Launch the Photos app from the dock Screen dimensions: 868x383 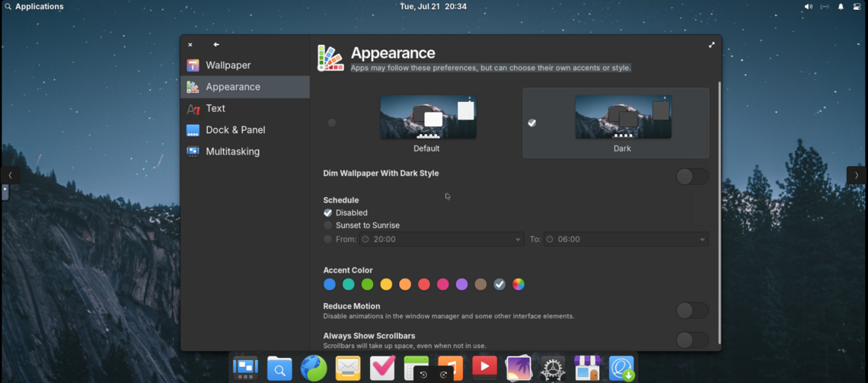pyautogui.click(x=519, y=368)
